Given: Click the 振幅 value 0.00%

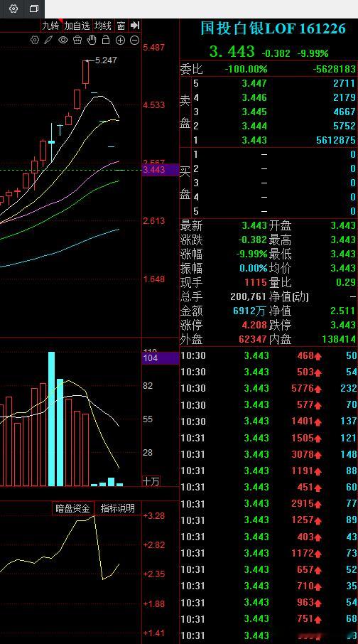Looking at the screenshot, I should (254, 268).
